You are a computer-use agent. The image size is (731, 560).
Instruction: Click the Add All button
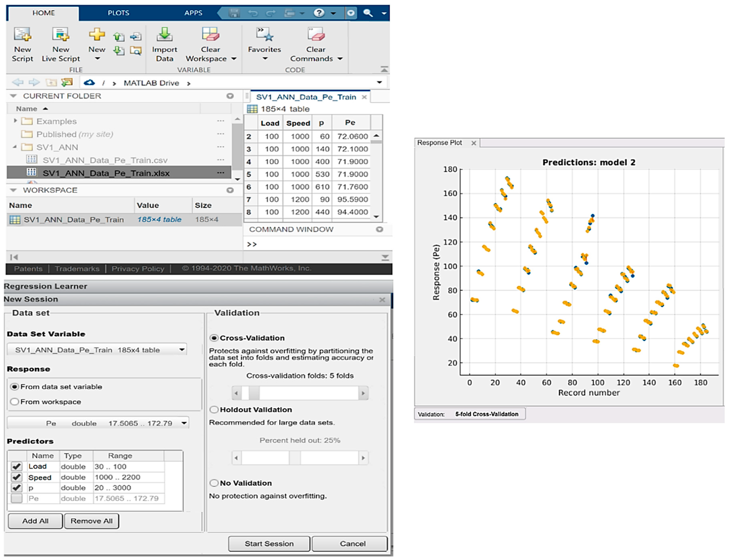tap(35, 521)
